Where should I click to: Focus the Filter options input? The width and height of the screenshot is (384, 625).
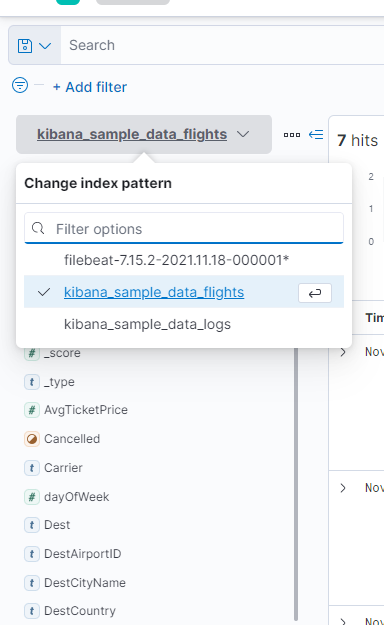(184, 229)
